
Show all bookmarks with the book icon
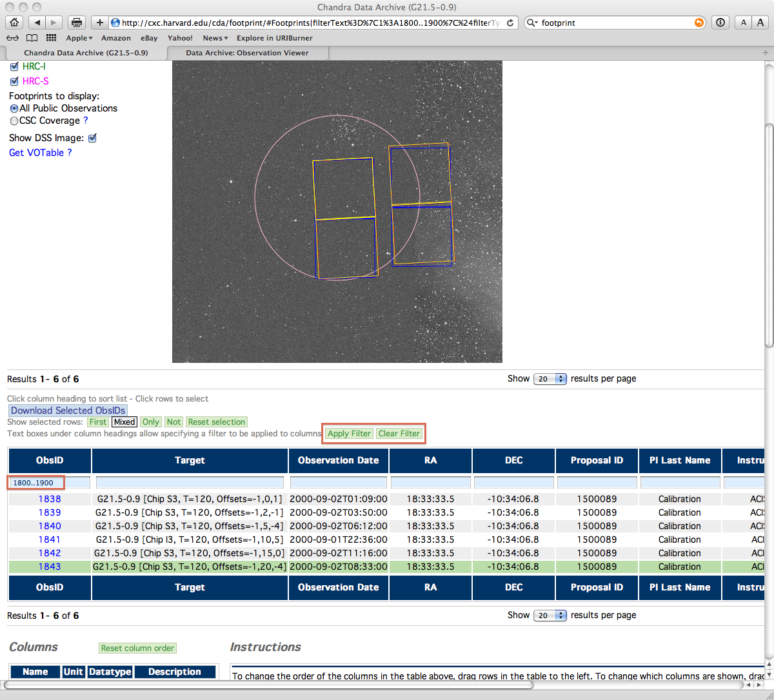(32, 38)
